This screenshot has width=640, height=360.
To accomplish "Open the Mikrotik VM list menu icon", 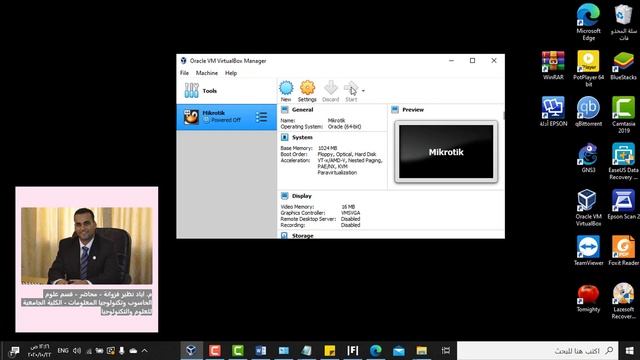I will [x=261, y=117].
